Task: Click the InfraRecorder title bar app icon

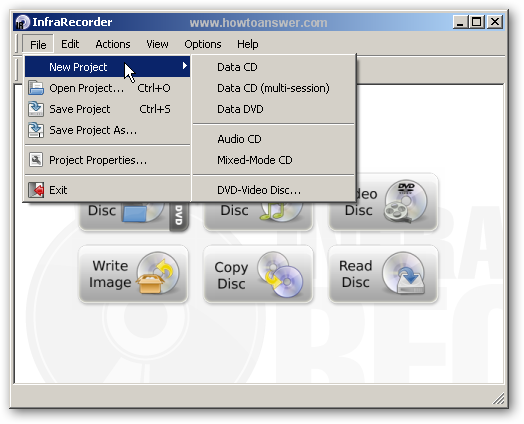Action: tap(23, 22)
